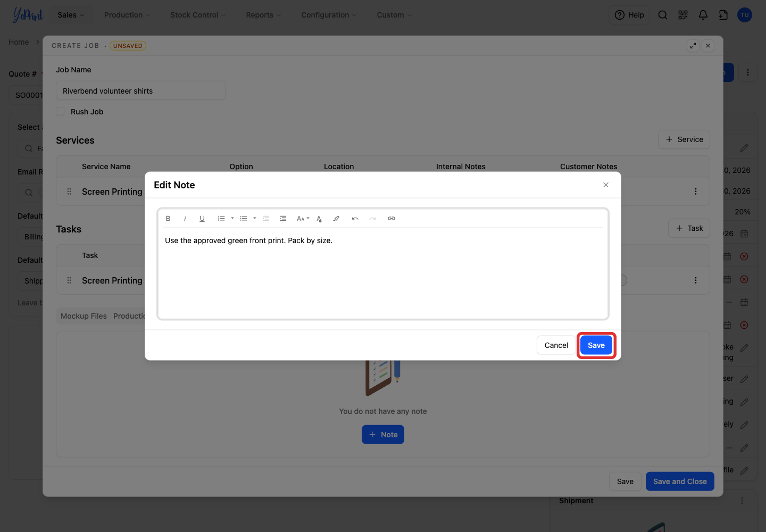
Task: Open the text color picker in the editor
Action: pos(319,219)
